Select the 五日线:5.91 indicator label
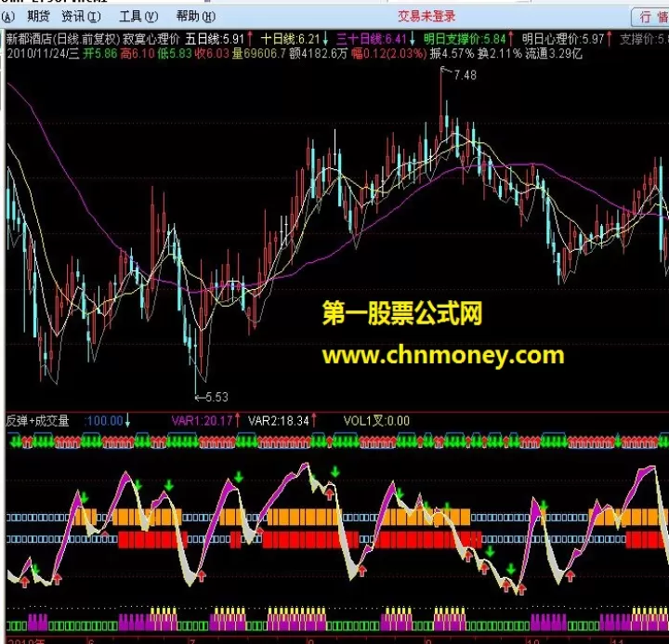 pos(215,40)
